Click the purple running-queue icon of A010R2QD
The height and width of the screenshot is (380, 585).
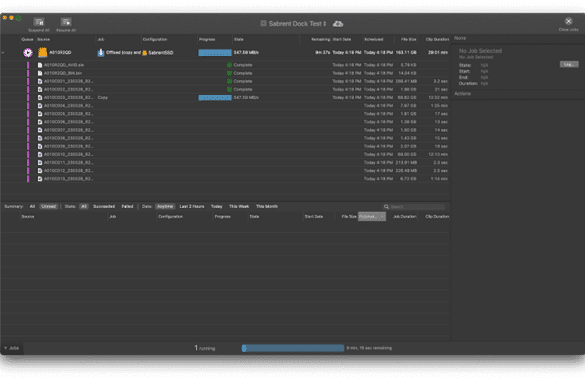point(28,53)
